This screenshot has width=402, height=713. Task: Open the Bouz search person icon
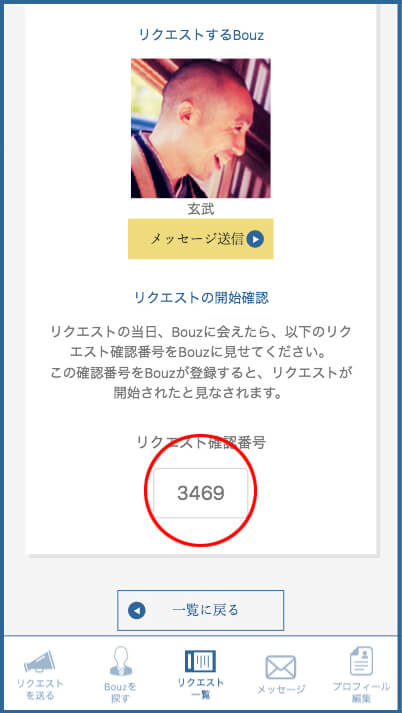(x=121, y=661)
